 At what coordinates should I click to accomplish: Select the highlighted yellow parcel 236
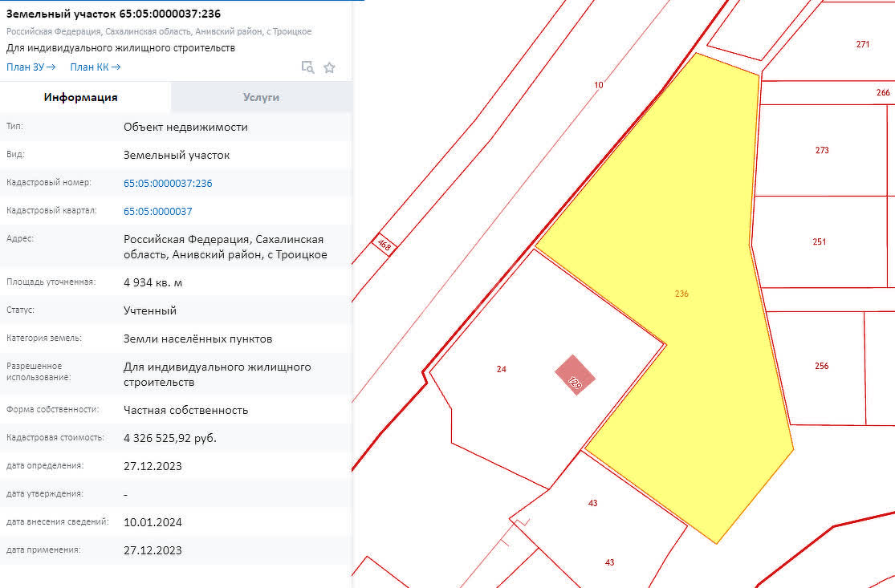pyautogui.click(x=681, y=294)
